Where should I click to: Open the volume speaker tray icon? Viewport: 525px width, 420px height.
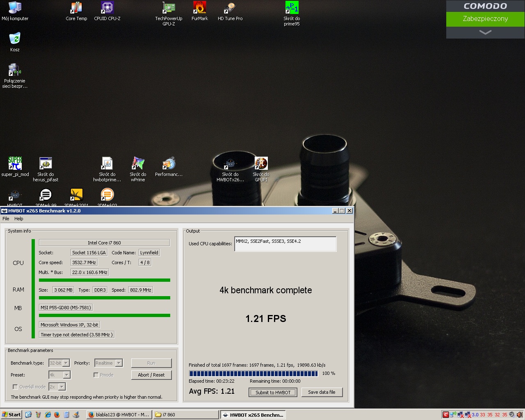point(511,415)
